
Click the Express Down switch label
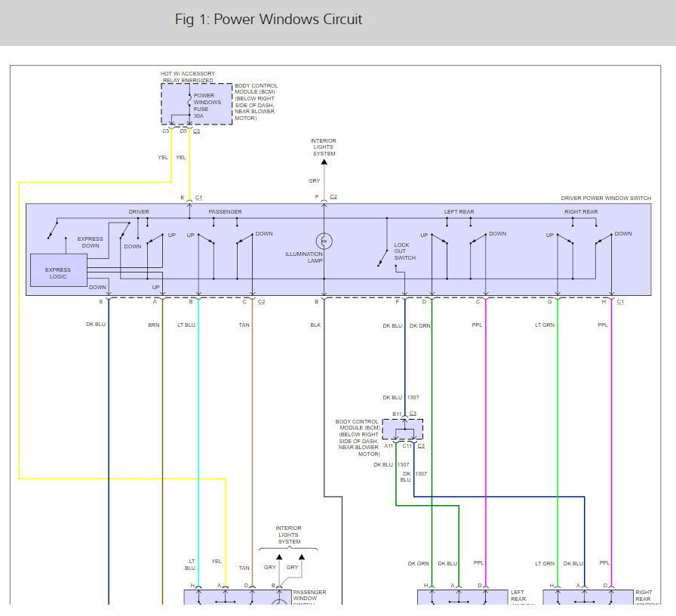click(x=90, y=242)
